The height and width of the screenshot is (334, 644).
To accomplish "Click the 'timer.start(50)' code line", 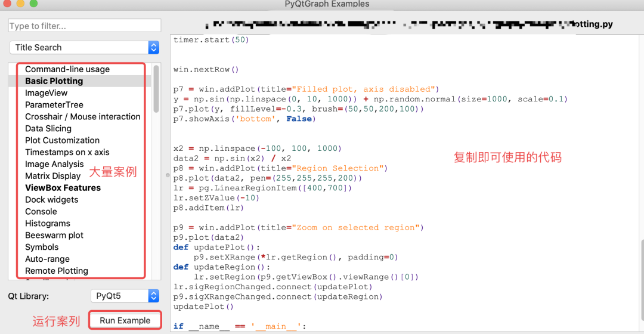I will coord(211,40).
